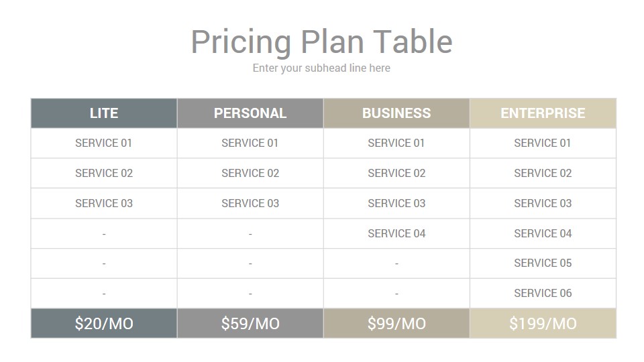Select the ENTERPRISE plan header
The height and width of the screenshot is (362, 644).
tap(543, 113)
